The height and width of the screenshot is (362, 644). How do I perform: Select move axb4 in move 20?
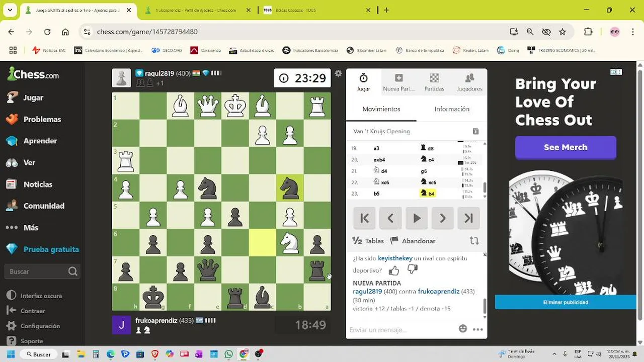click(x=379, y=159)
